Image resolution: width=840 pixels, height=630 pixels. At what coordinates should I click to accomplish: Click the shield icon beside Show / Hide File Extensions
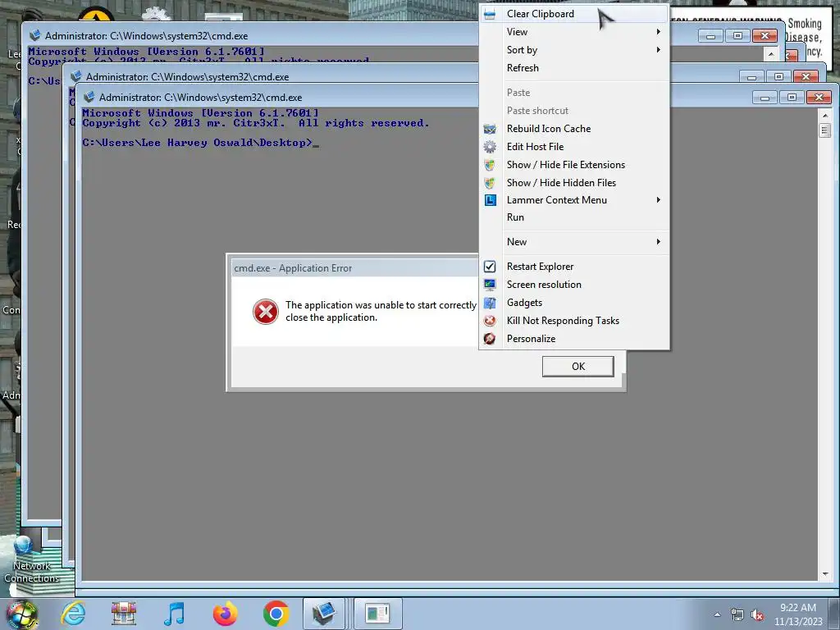pyautogui.click(x=490, y=165)
